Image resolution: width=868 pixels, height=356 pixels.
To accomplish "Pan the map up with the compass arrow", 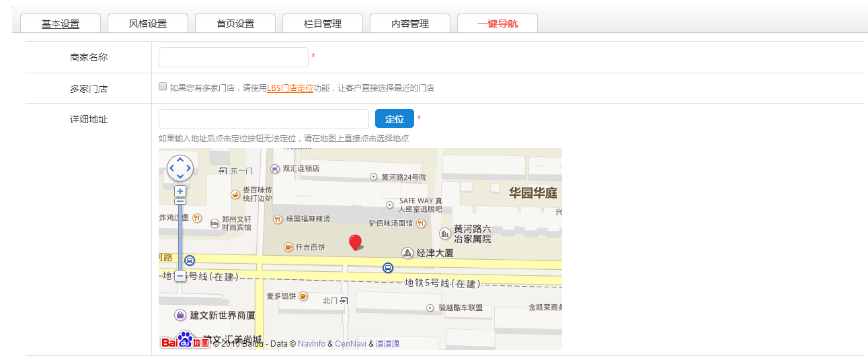I will [x=180, y=160].
